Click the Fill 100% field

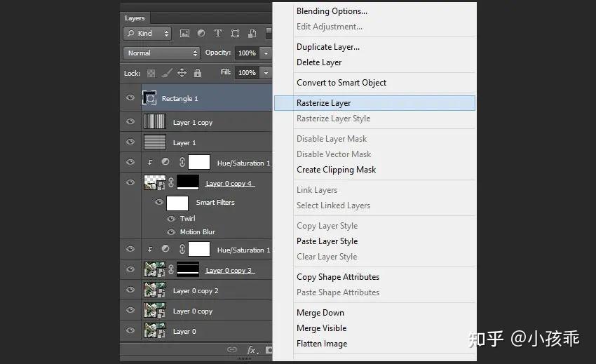click(x=248, y=73)
